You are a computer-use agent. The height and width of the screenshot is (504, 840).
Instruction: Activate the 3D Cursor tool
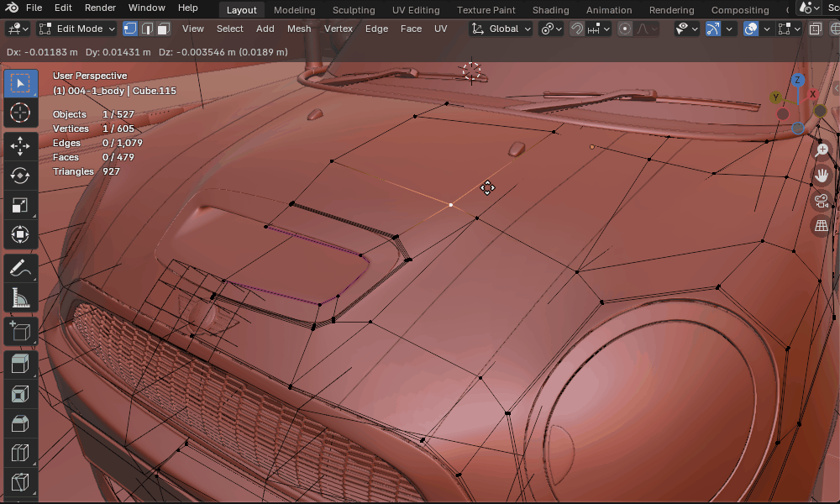coord(20,113)
